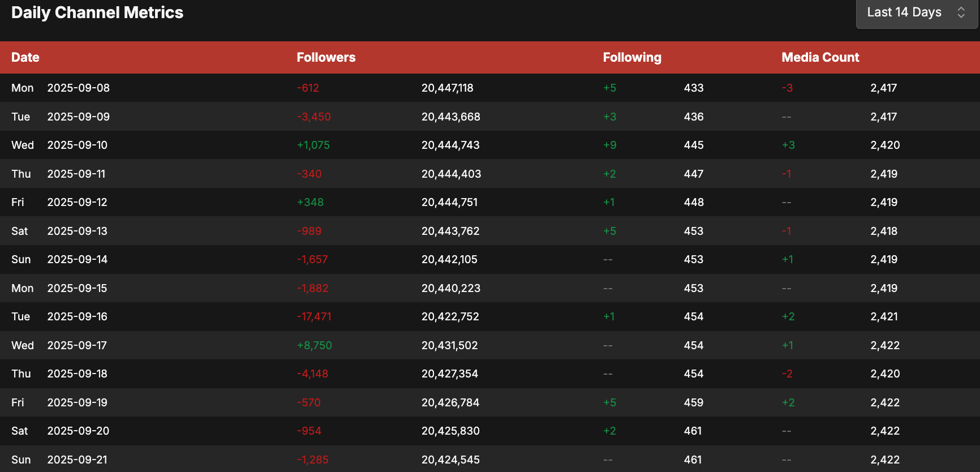980x472 pixels.
Task: Select the 2025-09-18 Thursday date
Action: pyautogui.click(x=77, y=374)
